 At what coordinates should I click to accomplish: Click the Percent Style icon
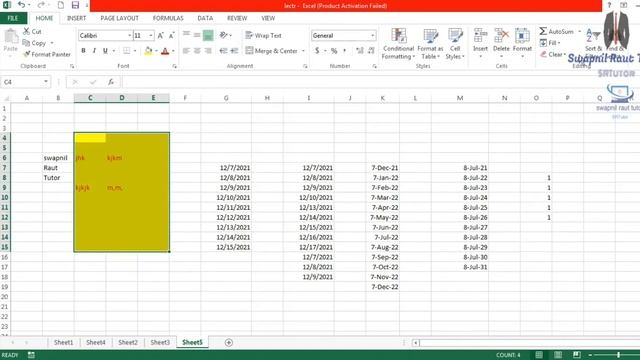(334, 51)
